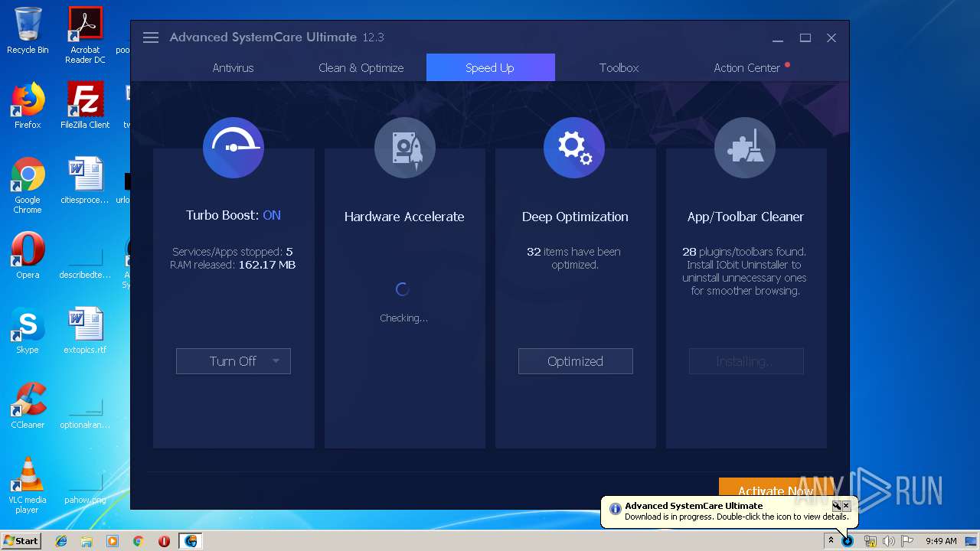Click the App/Toolbar Cleaner puzzle icon

(x=745, y=148)
